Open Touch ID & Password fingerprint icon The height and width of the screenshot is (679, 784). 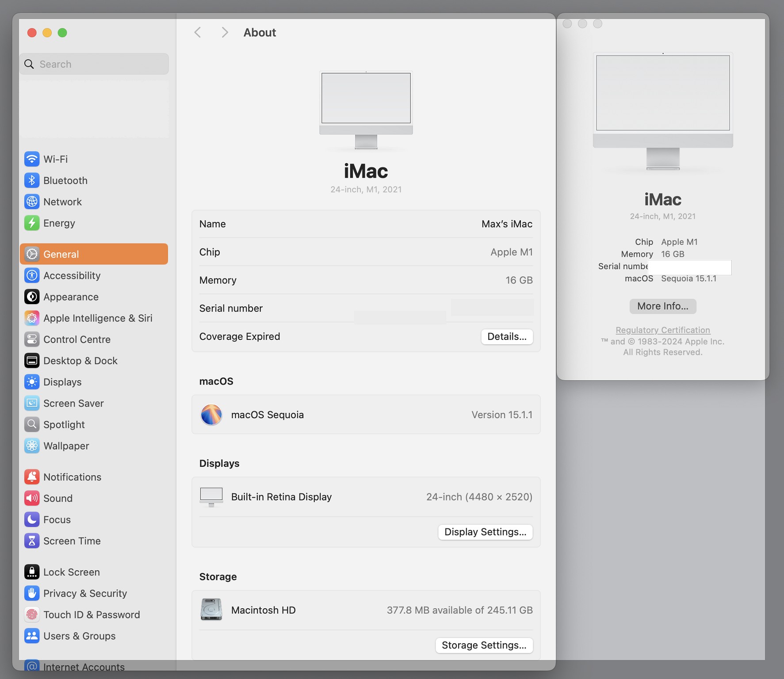pos(32,614)
